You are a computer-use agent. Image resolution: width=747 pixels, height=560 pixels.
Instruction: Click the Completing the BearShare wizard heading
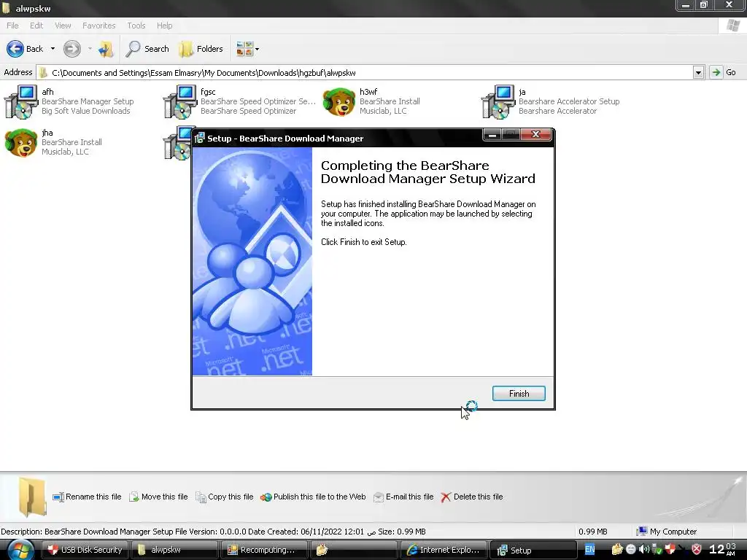[427, 172]
